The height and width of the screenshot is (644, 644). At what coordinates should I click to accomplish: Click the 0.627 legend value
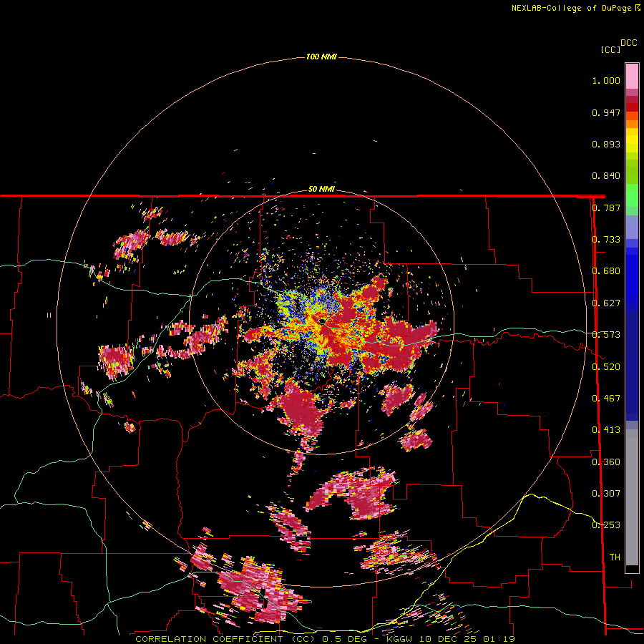pyautogui.click(x=606, y=303)
